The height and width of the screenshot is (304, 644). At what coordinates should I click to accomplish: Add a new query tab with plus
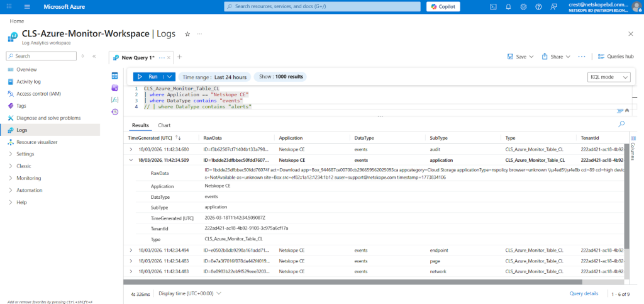coord(179,57)
